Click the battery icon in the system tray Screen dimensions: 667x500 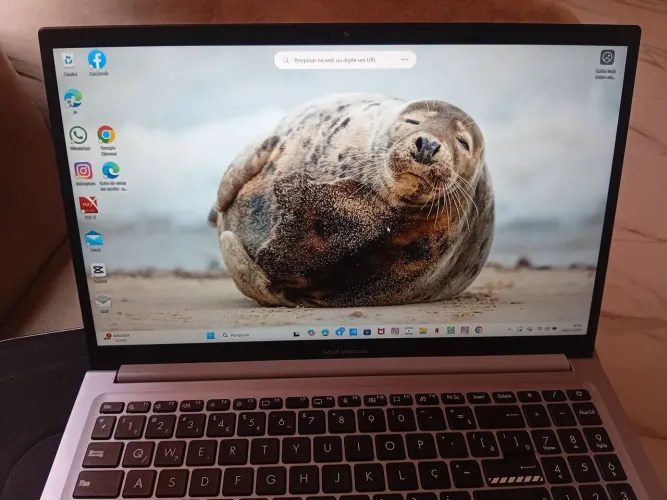pyautogui.click(x=555, y=329)
